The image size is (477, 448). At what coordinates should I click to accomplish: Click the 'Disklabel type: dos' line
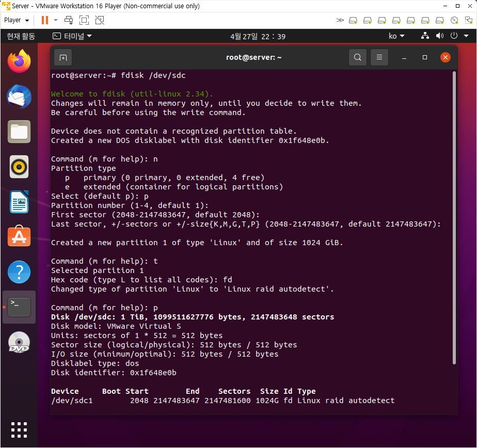pyautogui.click(x=95, y=363)
